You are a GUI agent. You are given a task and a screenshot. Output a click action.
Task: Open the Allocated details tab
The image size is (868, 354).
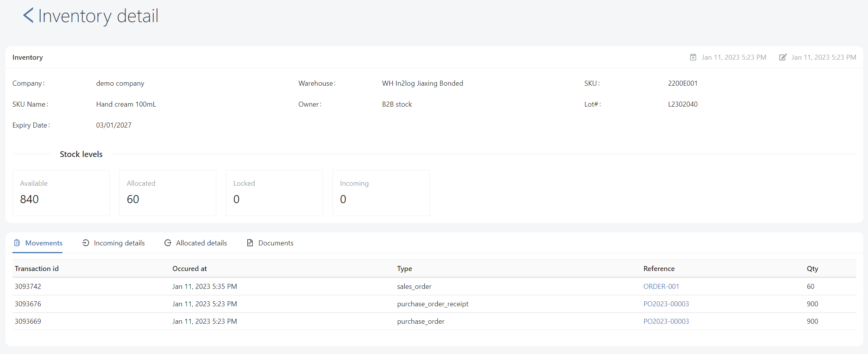(201, 243)
